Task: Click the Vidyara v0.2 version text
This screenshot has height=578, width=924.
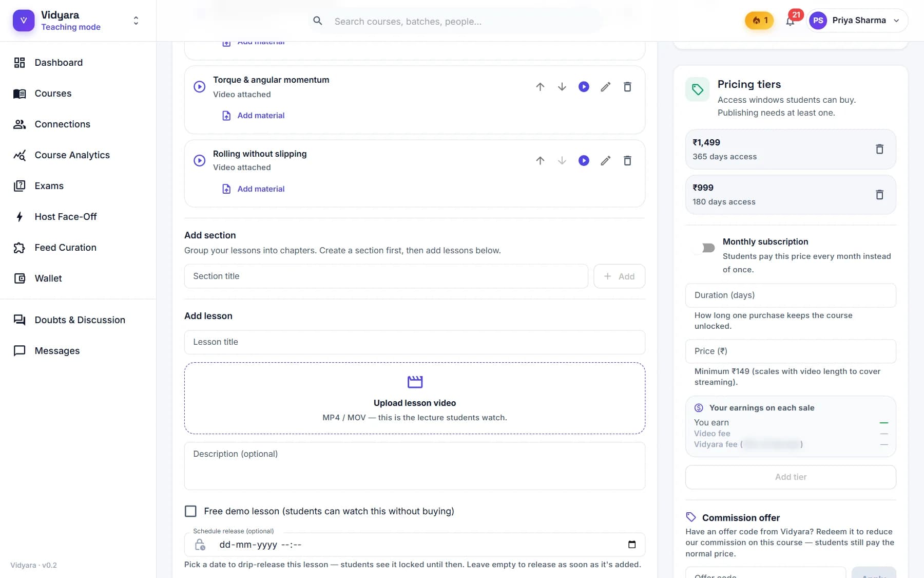Action: [x=33, y=565]
